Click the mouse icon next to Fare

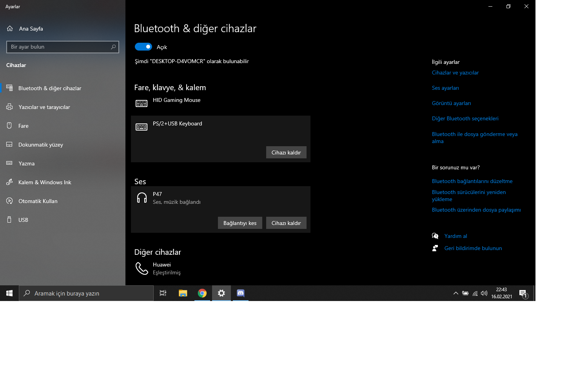click(x=10, y=125)
